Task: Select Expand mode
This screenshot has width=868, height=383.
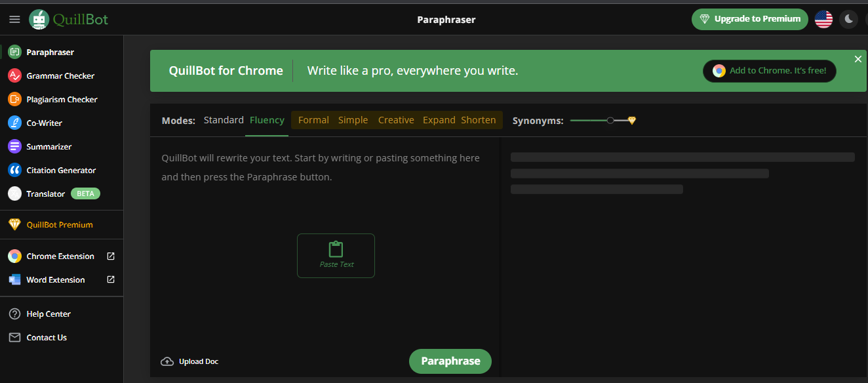Action: (x=439, y=120)
